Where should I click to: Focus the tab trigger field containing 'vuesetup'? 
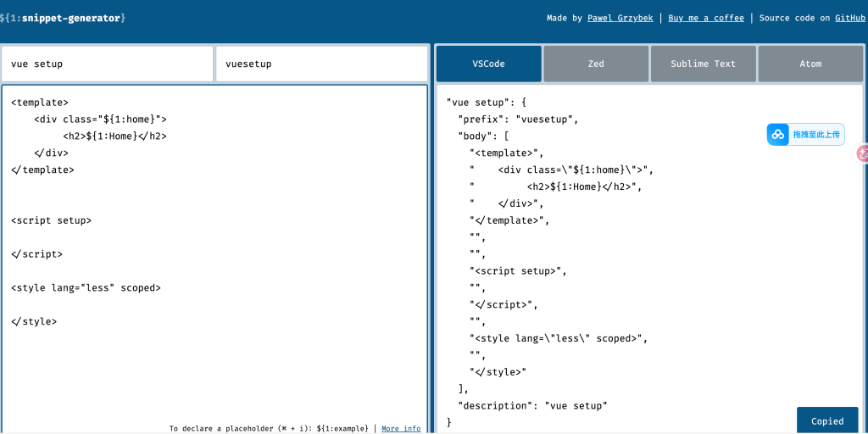click(x=321, y=64)
